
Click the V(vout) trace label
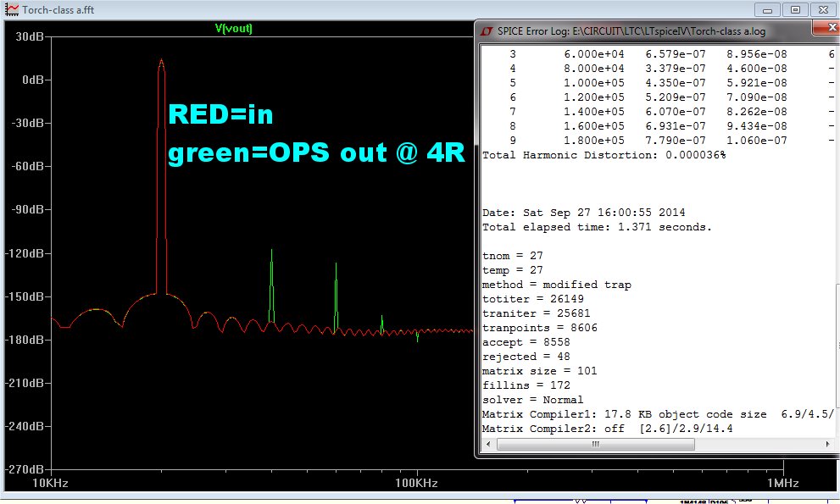pos(234,28)
